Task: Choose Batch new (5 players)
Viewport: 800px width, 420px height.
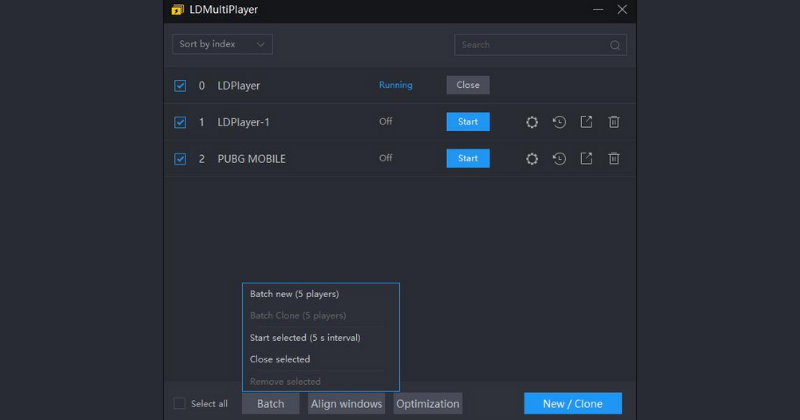Action: click(294, 294)
